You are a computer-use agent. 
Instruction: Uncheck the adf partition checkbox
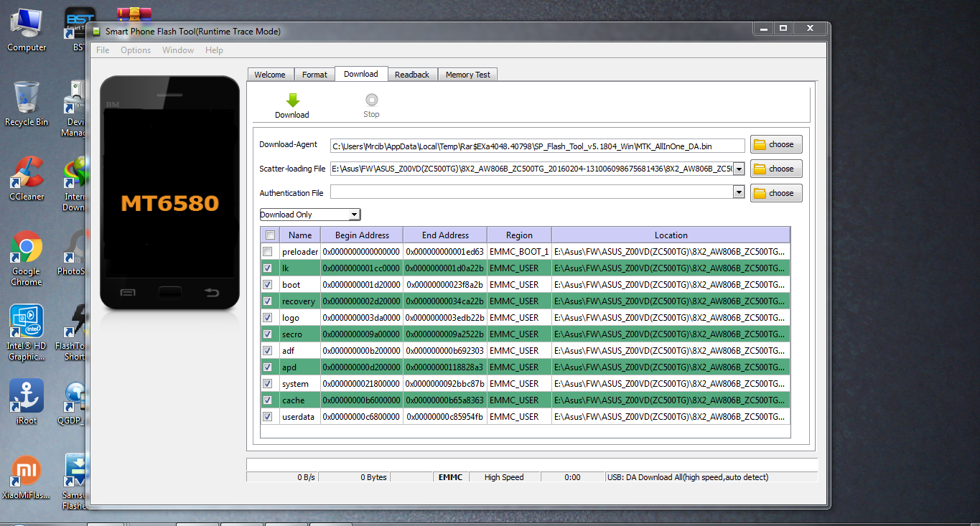coord(268,351)
